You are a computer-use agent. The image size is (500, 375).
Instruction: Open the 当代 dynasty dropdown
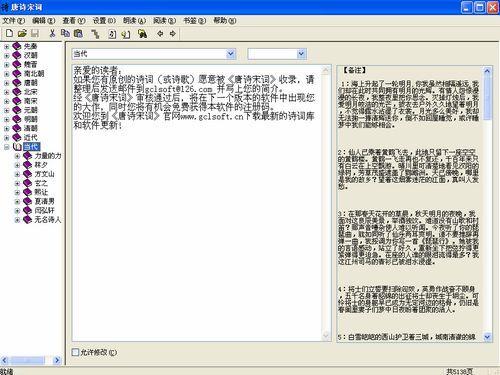point(231,54)
